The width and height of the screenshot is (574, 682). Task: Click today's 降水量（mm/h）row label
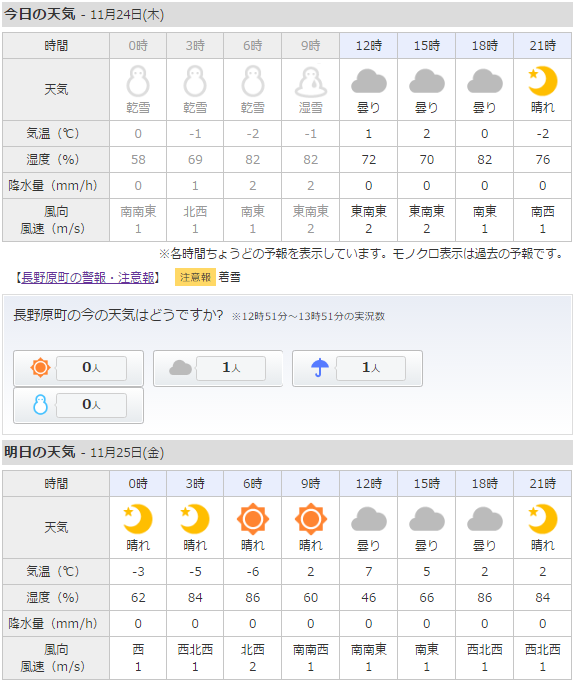56,186
